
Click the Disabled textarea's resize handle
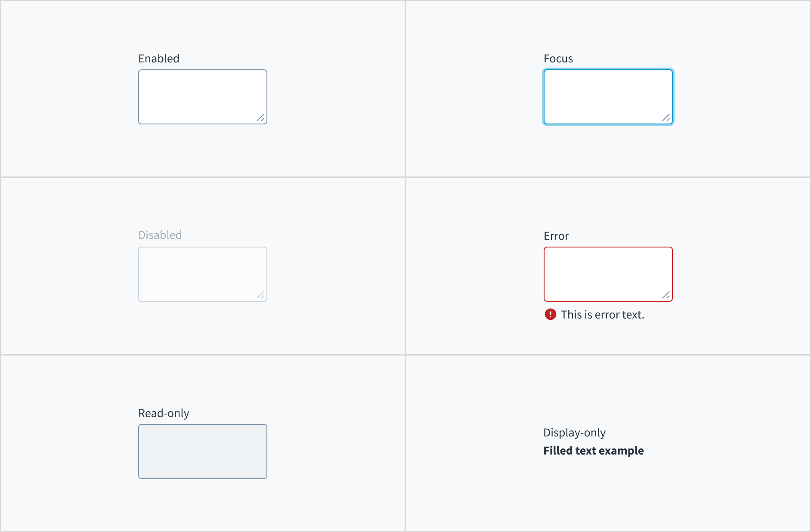pos(261,295)
